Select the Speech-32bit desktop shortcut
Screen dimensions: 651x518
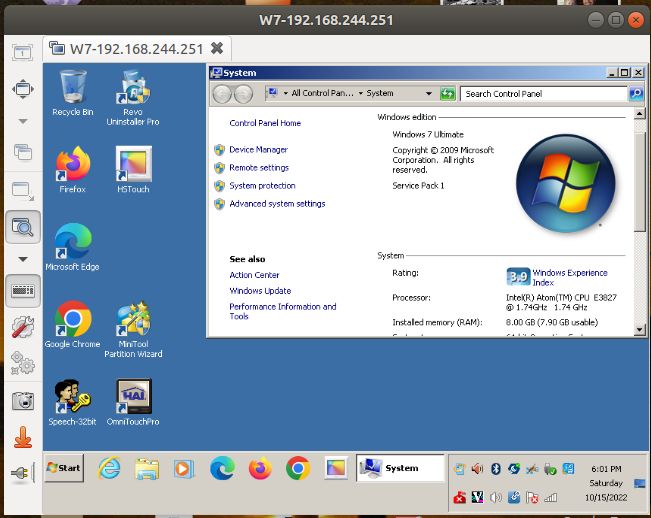(x=73, y=402)
